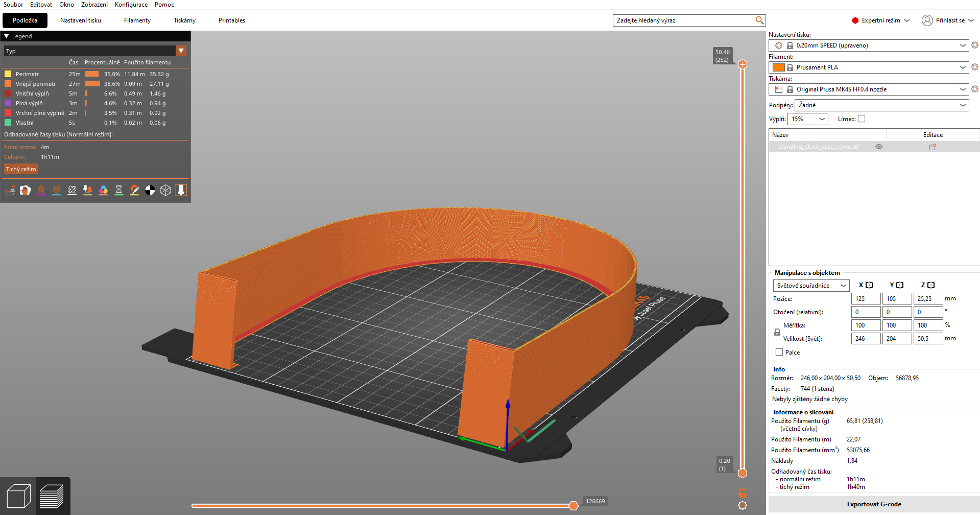980x515 pixels.
Task: Toggle visibility eye of standing_clock_case_cover.stl
Action: [879, 147]
